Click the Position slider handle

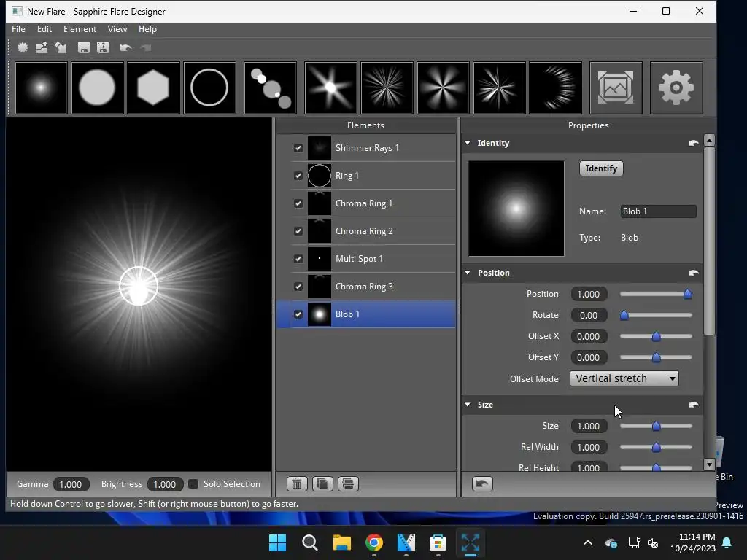pos(687,295)
